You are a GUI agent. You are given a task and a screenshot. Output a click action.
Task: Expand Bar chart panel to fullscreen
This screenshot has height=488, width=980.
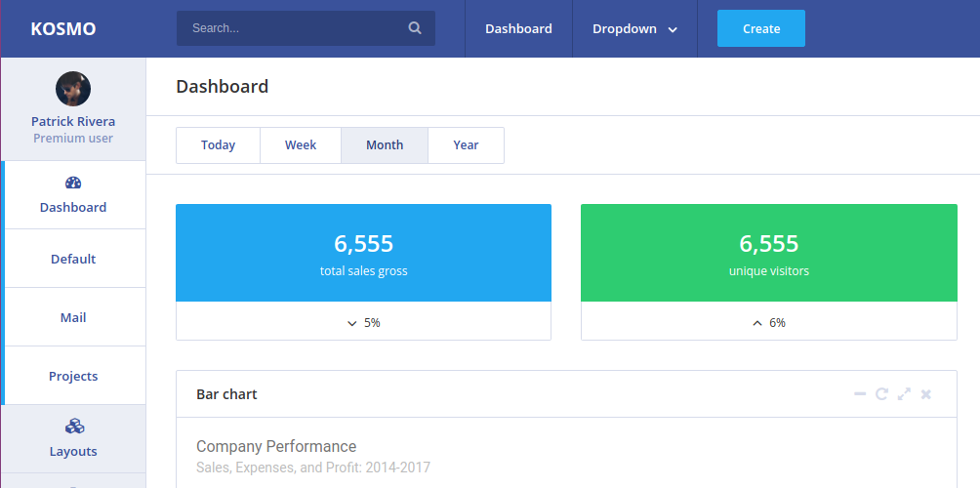pos(904,394)
